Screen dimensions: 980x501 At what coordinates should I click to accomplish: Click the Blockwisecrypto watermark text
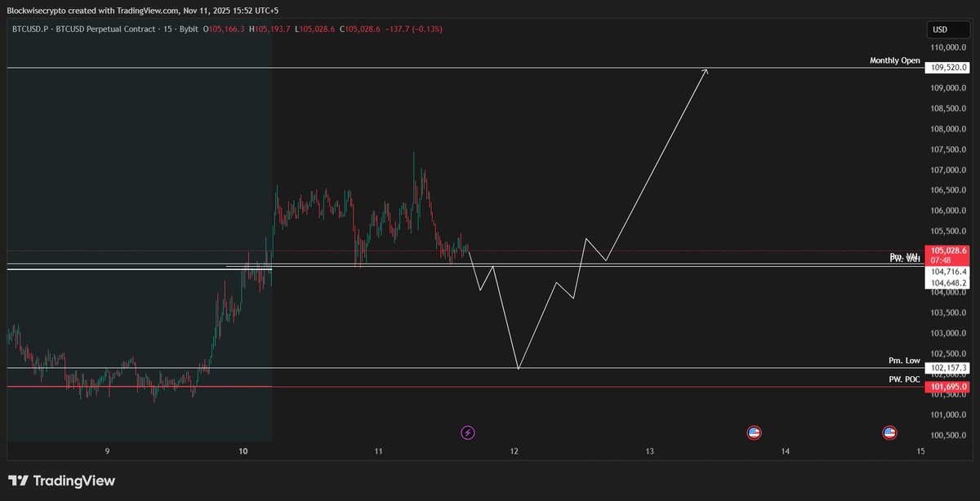pos(37,11)
